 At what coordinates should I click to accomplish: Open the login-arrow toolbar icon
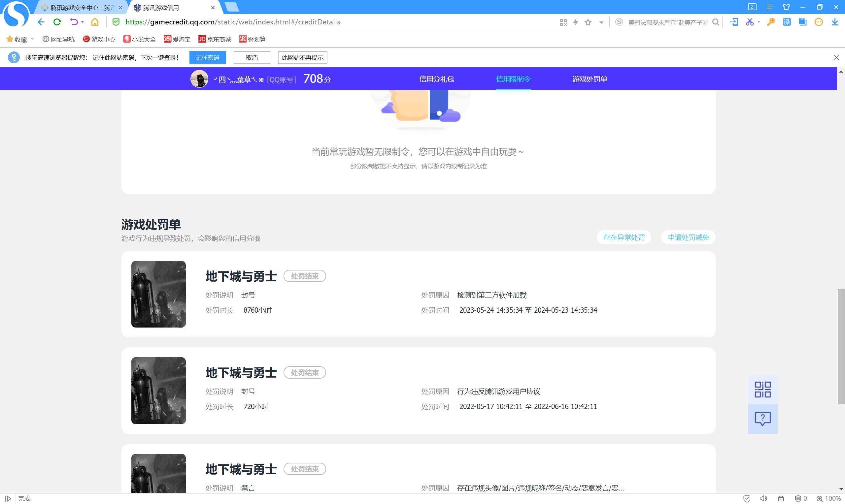click(x=734, y=22)
